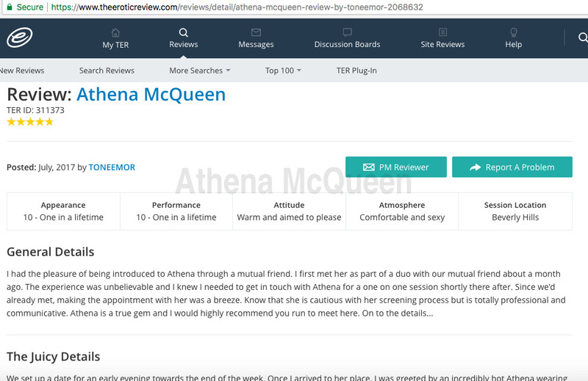Open the TONEEMOR reviewer link
588x381 pixels.
tap(112, 167)
